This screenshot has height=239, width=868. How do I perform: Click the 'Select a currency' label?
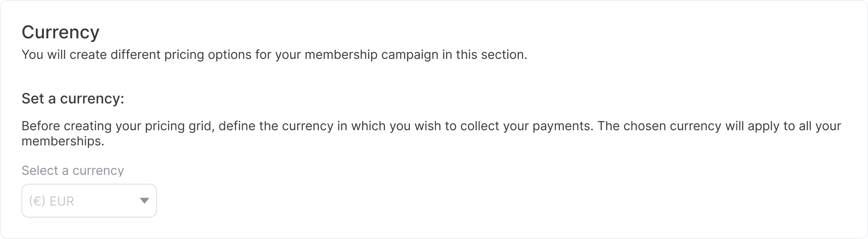[73, 170]
